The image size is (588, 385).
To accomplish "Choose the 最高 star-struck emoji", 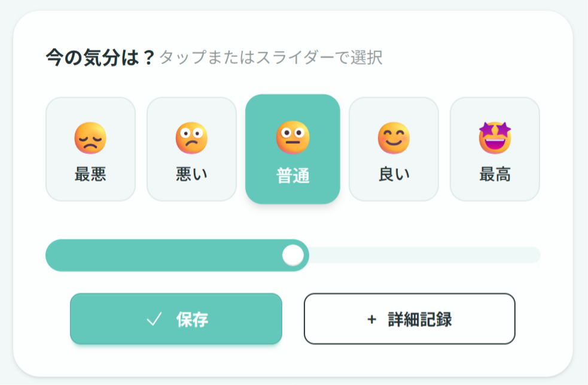I will pyautogui.click(x=494, y=137).
